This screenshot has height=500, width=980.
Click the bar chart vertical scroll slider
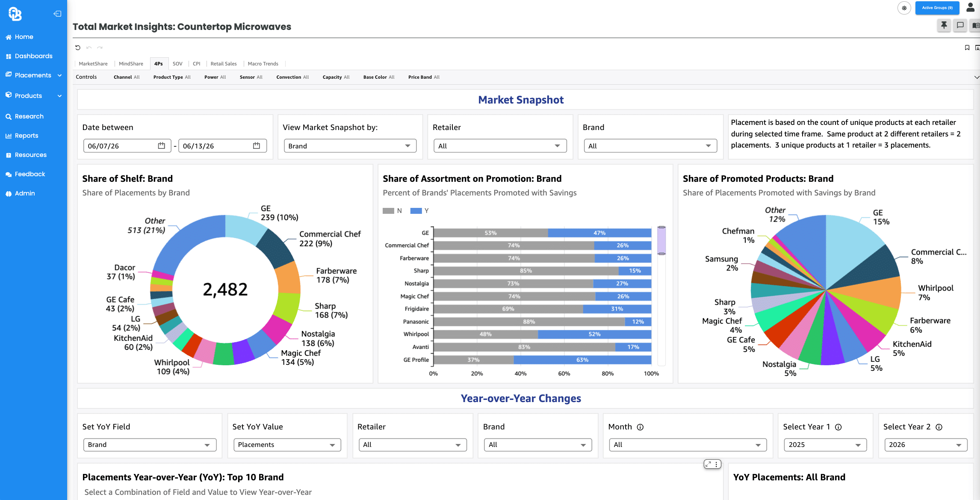coord(661,241)
